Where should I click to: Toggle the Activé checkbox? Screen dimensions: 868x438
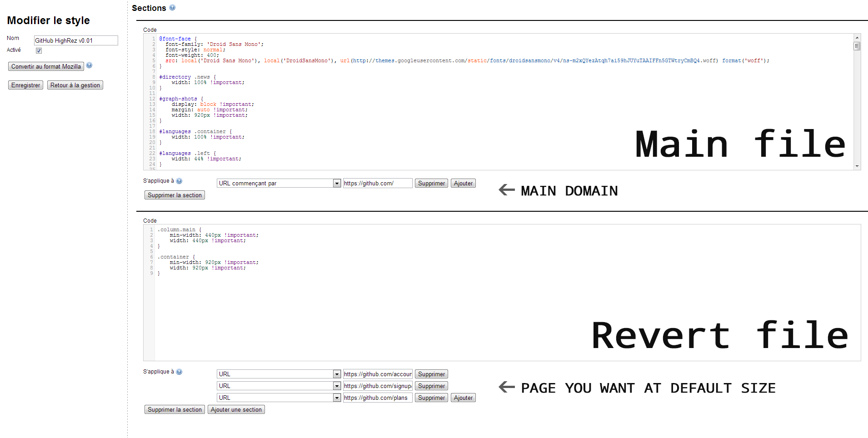39,50
